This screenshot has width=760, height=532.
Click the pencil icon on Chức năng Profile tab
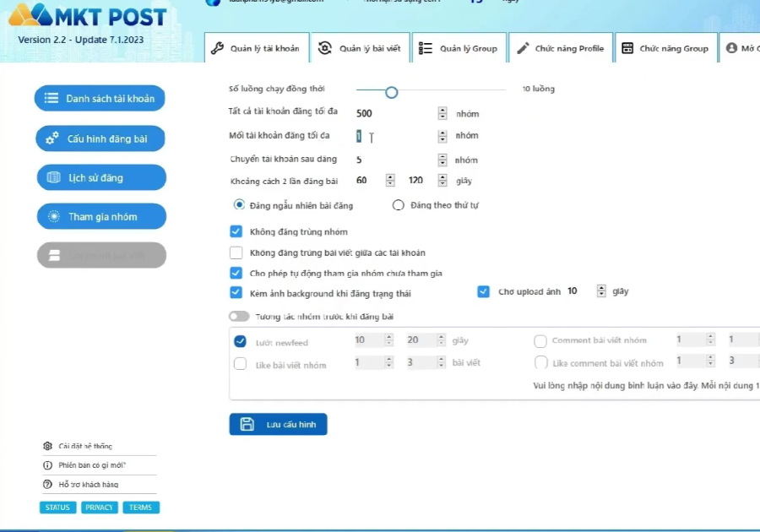point(523,48)
